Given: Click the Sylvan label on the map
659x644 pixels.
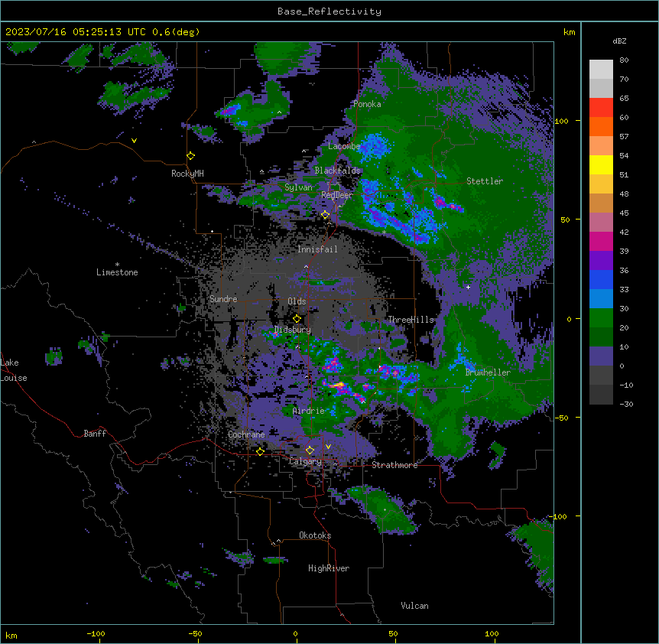Looking at the screenshot, I should [x=298, y=187].
